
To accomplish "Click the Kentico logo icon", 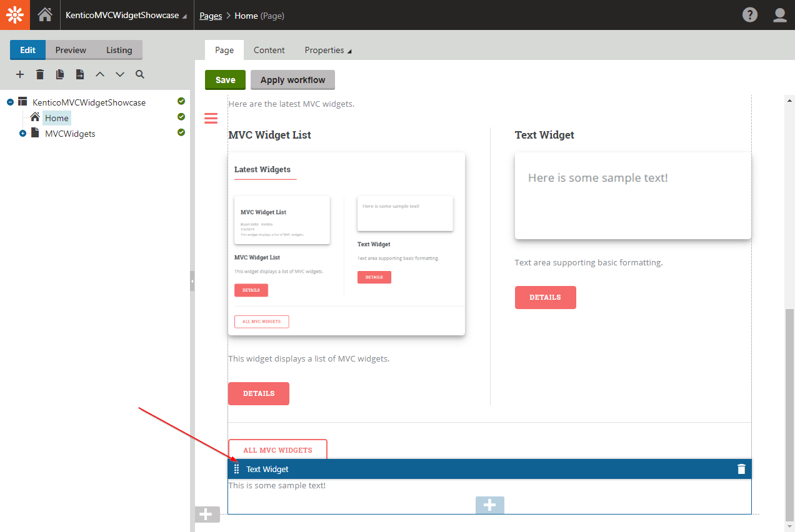I will [x=15, y=15].
